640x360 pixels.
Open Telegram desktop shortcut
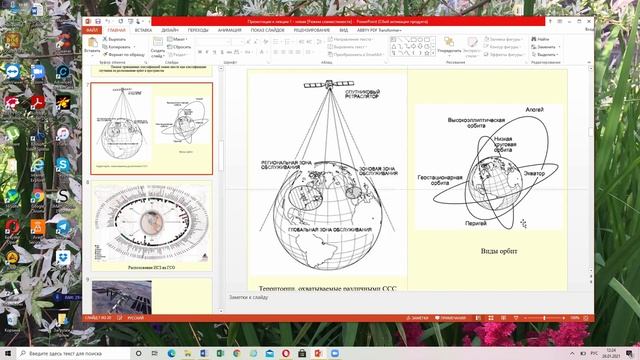(x=62, y=227)
